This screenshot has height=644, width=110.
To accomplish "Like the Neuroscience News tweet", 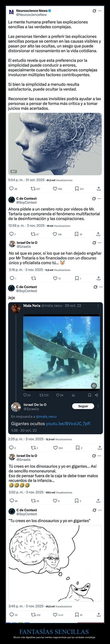I will pos(55,189).
